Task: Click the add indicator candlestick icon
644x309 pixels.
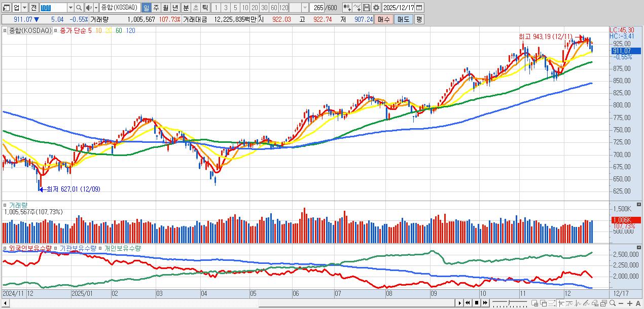Action: [347, 8]
